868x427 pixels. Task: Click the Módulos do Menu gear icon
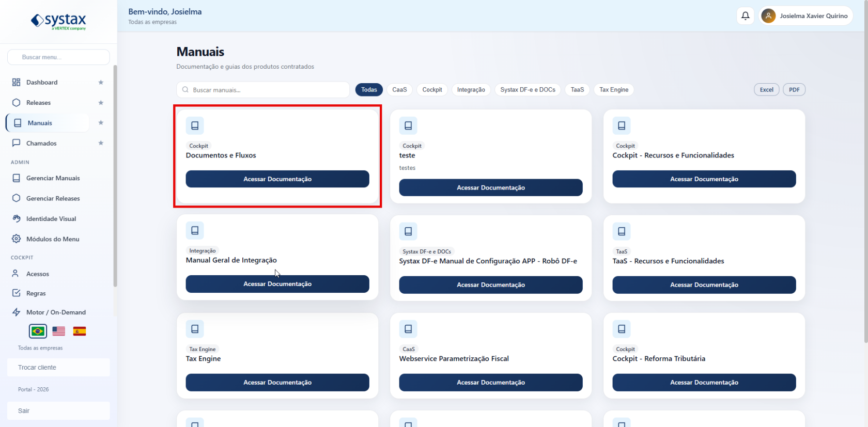(x=17, y=239)
